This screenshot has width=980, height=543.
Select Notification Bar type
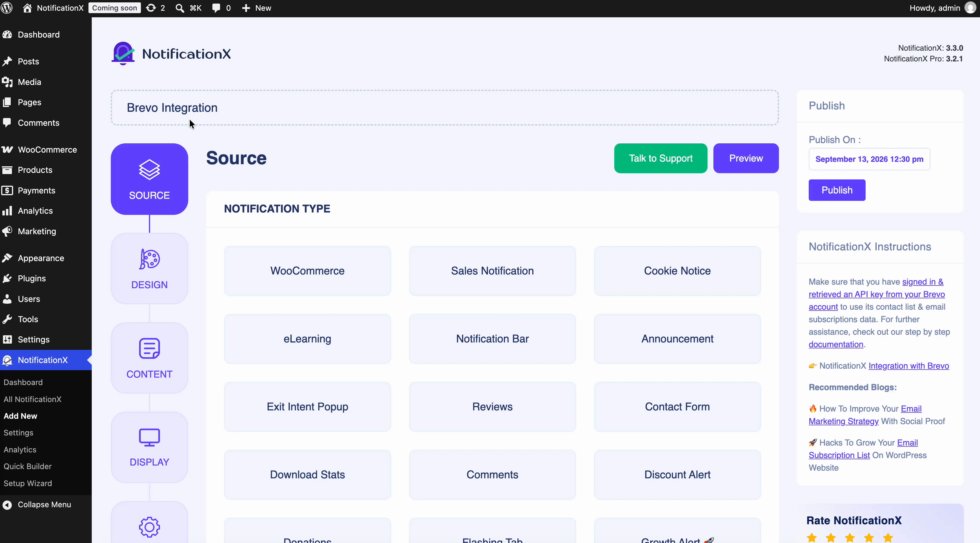pyautogui.click(x=492, y=339)
